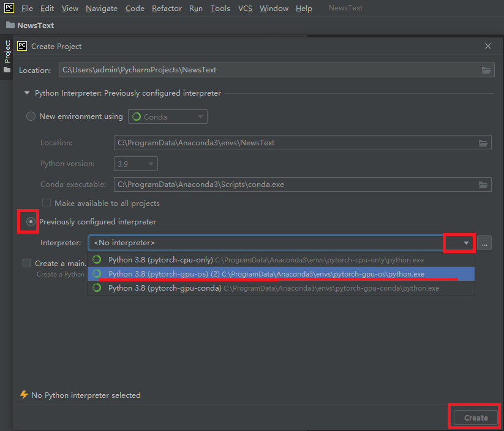
Task: Open the Window menu
Action: [274, 9]
